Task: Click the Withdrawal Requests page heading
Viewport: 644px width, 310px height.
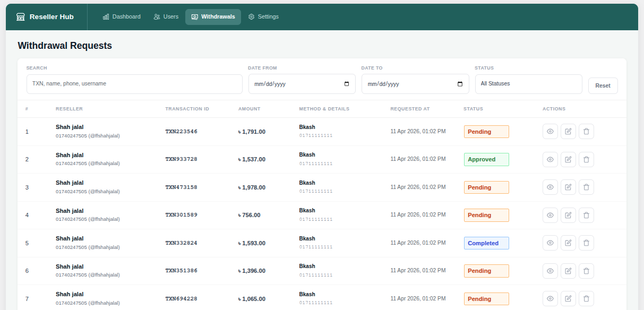Action: [x=65, y=46]
